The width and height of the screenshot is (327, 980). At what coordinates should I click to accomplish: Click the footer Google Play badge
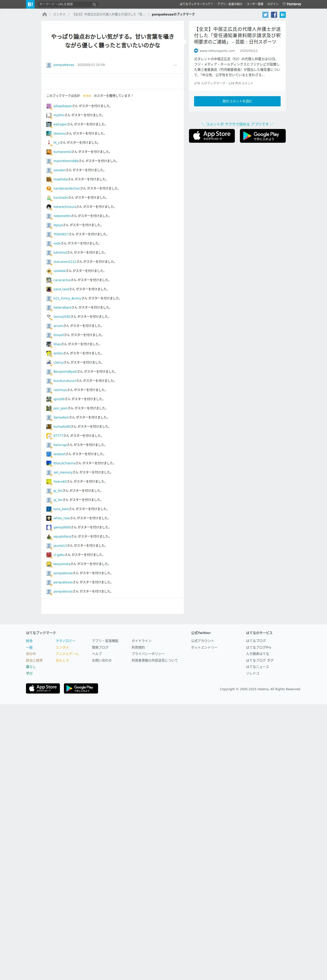pyautogui.click(x=81, y=689)
